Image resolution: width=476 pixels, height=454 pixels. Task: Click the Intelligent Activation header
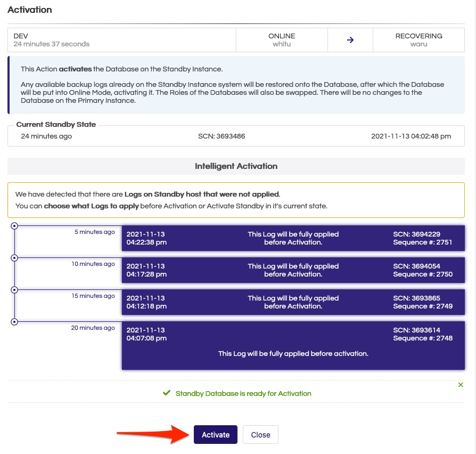click(x=236, y=166)
